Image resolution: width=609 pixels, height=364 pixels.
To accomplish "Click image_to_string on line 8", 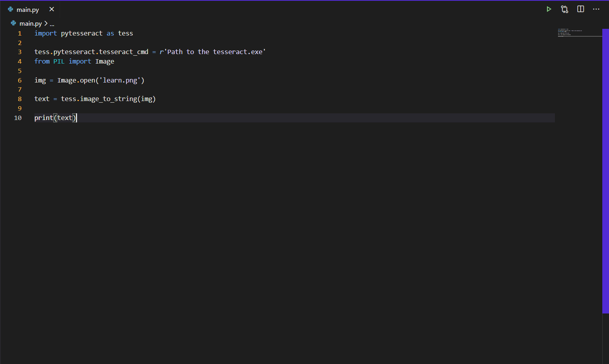I will pyautogui.click(x=109, y=99).
